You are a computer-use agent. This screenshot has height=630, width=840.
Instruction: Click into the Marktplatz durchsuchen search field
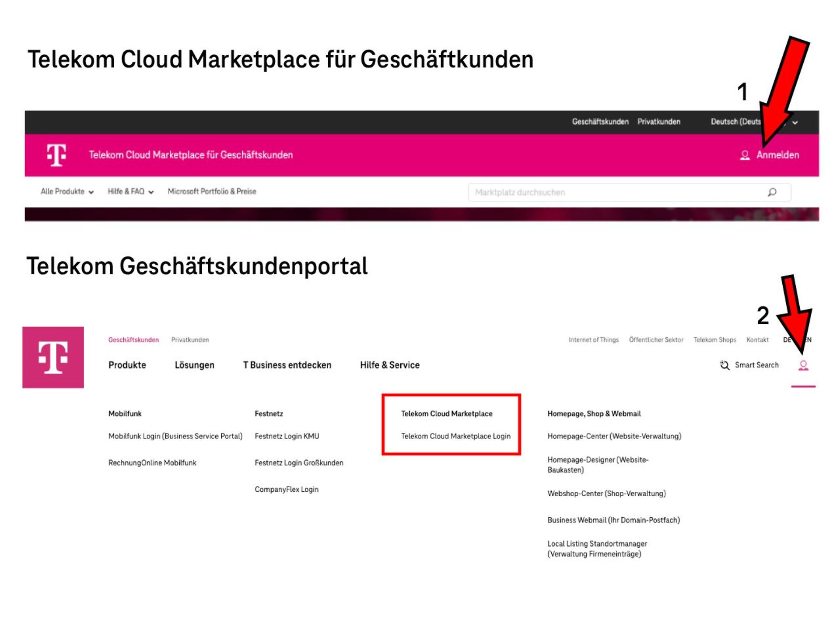pos(630,192)
